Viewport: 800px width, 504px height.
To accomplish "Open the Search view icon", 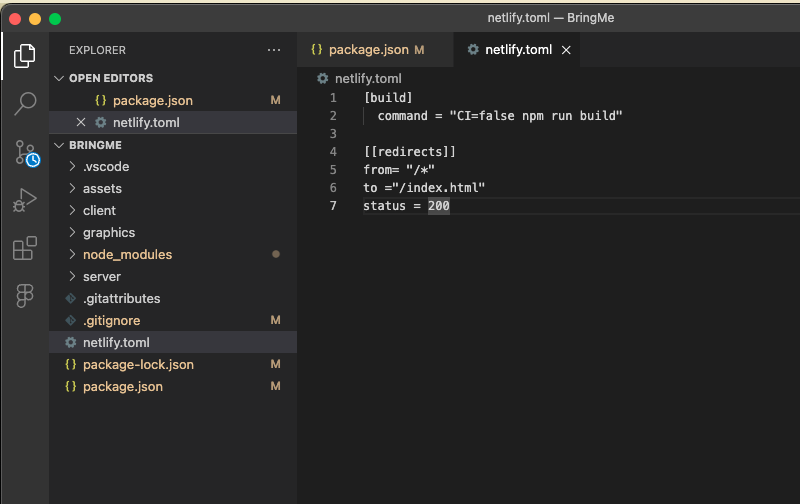I will coord(25,103).
